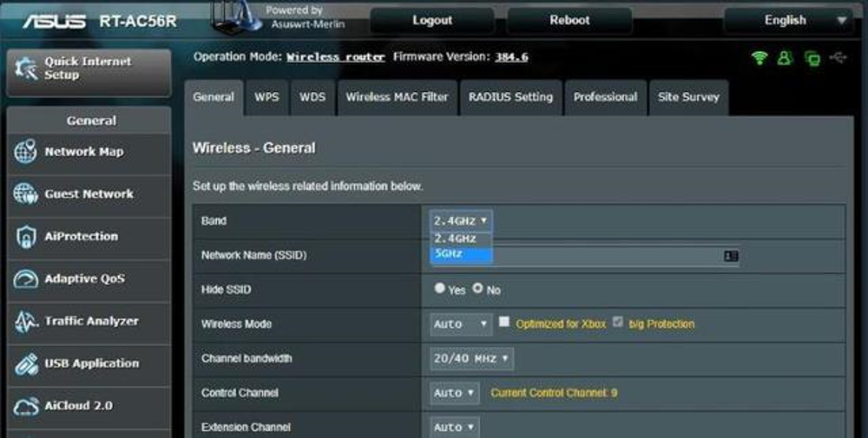Click the green WiFi status icon
Image resolution: width=868 pixels, height=438 pixels.
(760, 58)
